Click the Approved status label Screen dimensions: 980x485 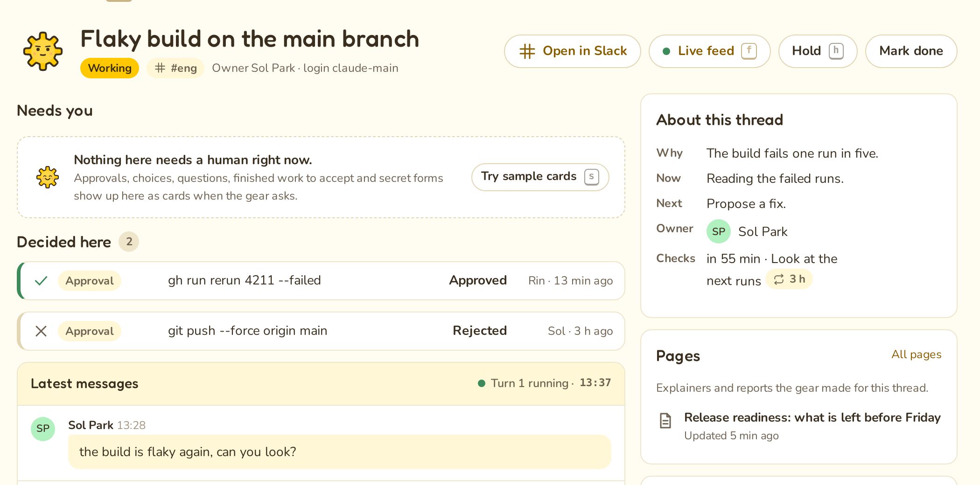pos(478,280)
